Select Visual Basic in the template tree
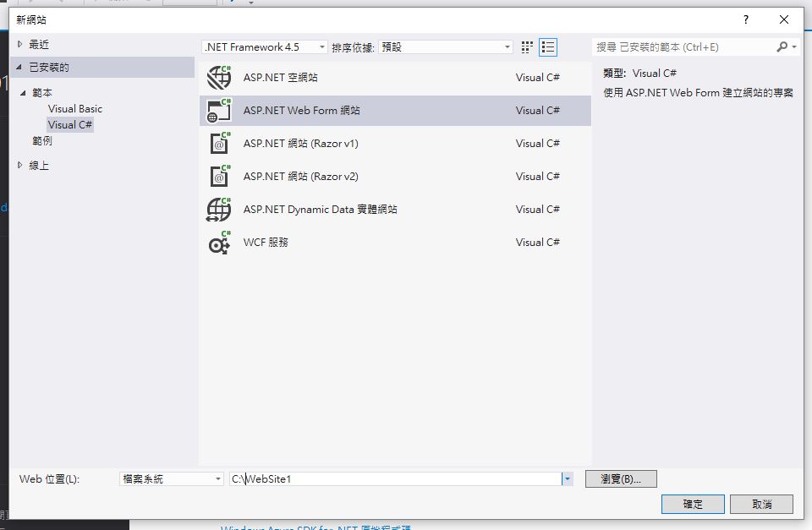The height and width of the screenshot is (530, 812). point(75,109)
